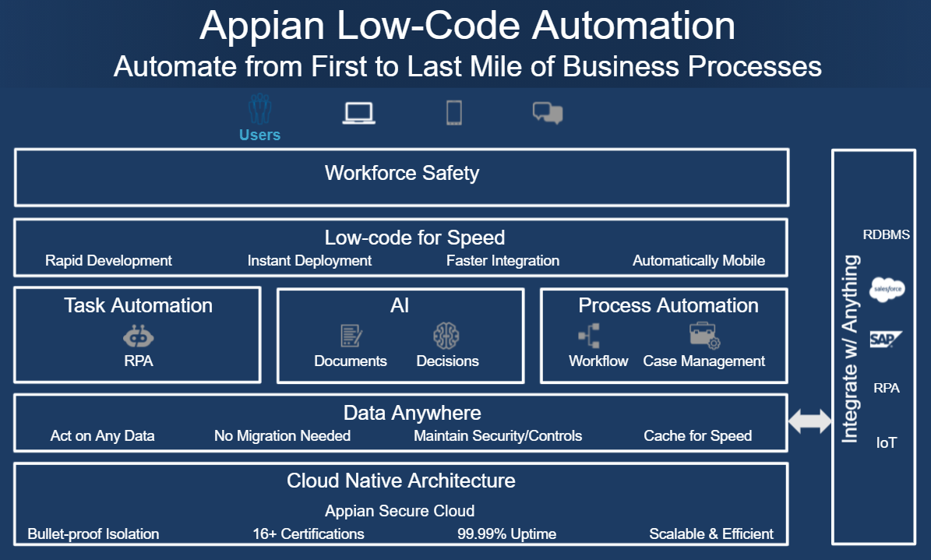Click "99.99% Uptime" text
The image size is (931, 560).
(507, 534)
